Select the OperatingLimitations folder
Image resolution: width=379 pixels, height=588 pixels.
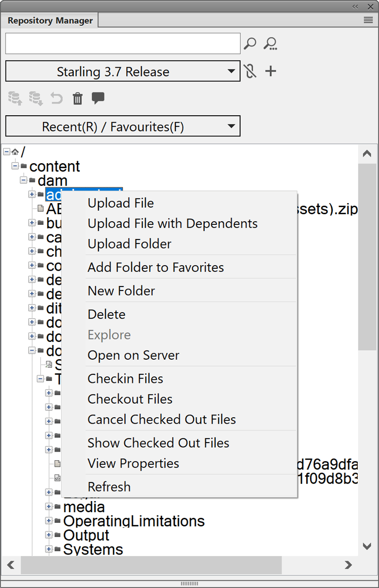134,521
